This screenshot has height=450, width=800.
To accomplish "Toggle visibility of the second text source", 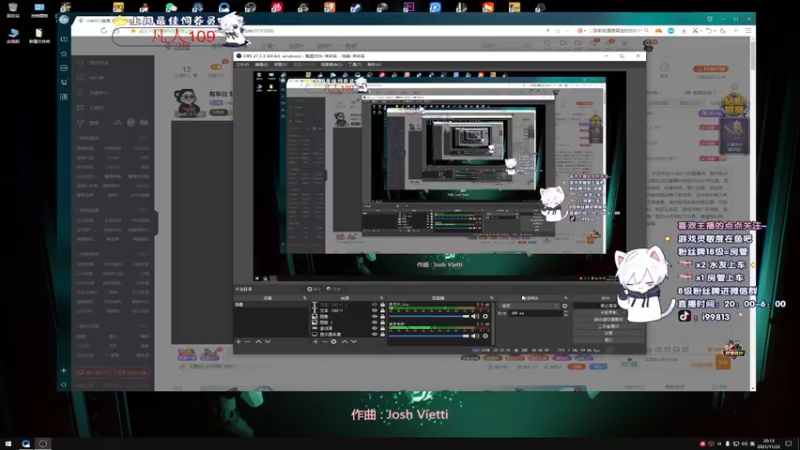I will 374,310.
